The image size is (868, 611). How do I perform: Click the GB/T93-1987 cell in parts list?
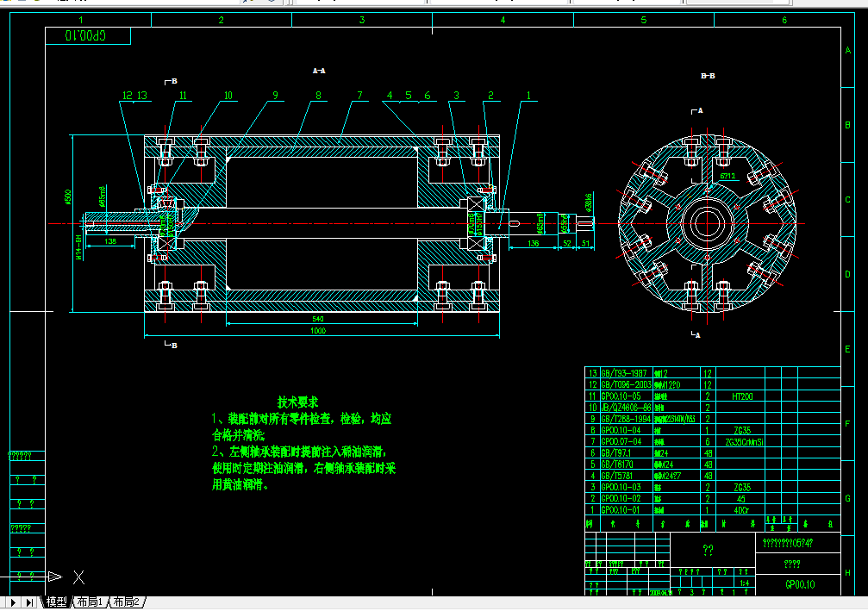tap(627, 373)
